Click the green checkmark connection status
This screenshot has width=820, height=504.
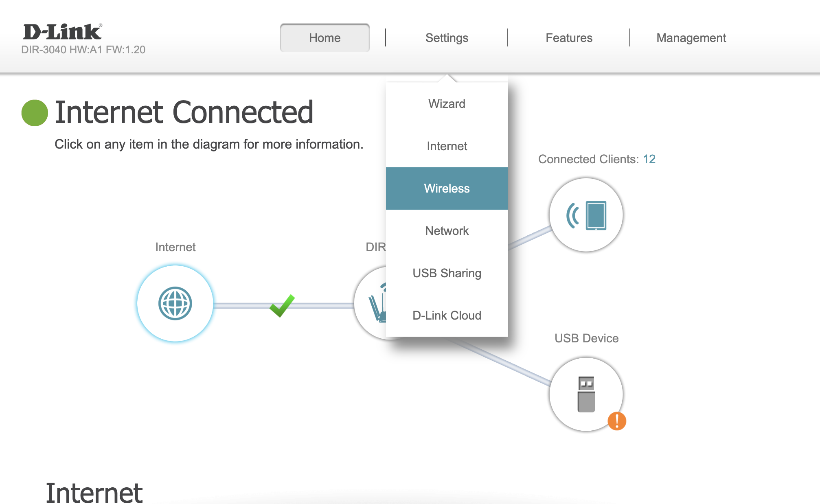coord(282,305)
